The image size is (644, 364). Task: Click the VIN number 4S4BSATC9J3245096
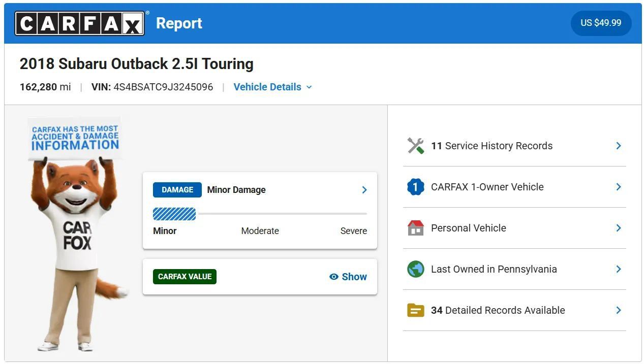tap(163, 87)
